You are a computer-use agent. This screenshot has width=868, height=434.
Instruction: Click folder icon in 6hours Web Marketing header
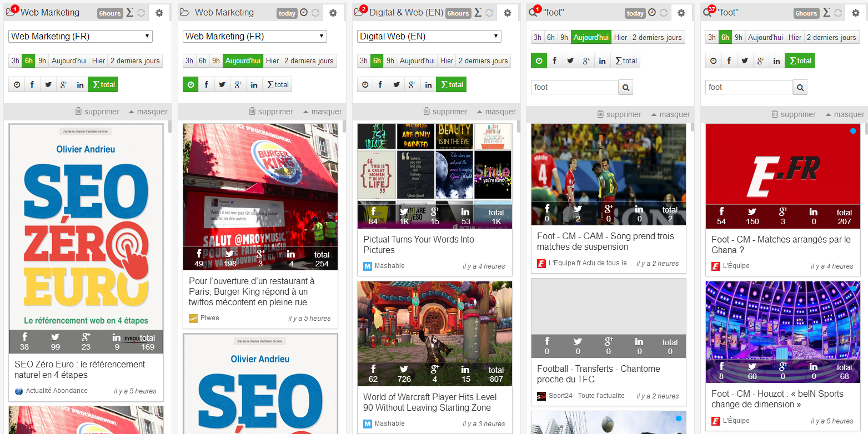[11, 13]
